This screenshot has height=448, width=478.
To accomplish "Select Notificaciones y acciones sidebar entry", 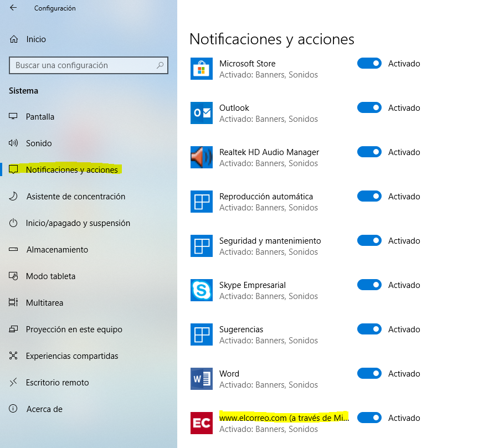I will (x=72, y=170).
